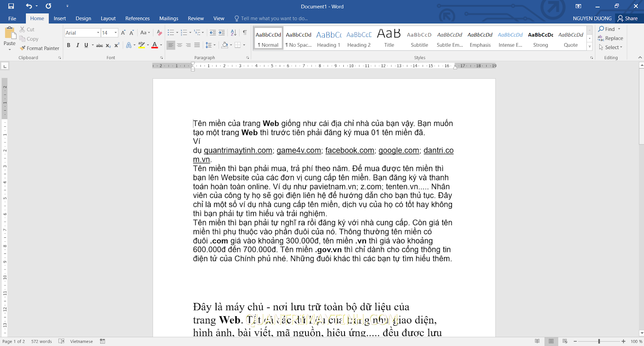Image resolution: width=644 pixels, height=346 pixels.
Task: Click the Increase Indent icon
Action: click(221, 33)
